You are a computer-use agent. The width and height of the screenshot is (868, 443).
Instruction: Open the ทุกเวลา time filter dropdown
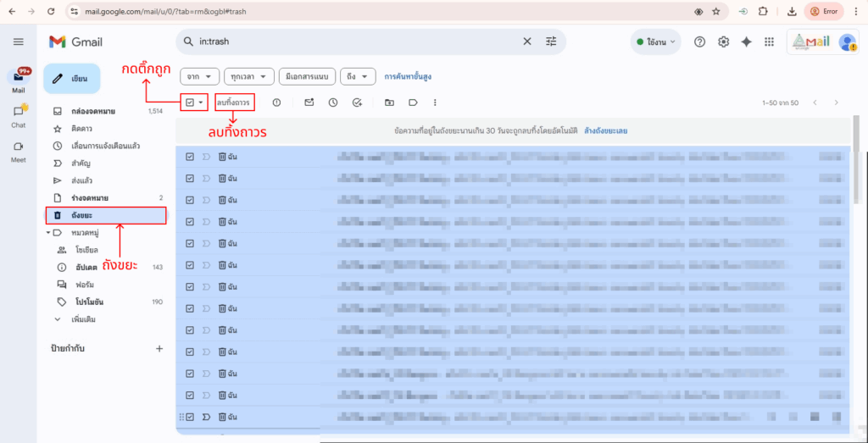250,76
